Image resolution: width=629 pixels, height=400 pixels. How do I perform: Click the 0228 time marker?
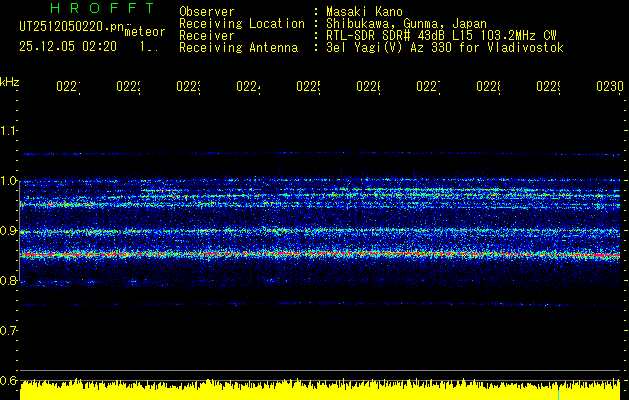(489, 87)
